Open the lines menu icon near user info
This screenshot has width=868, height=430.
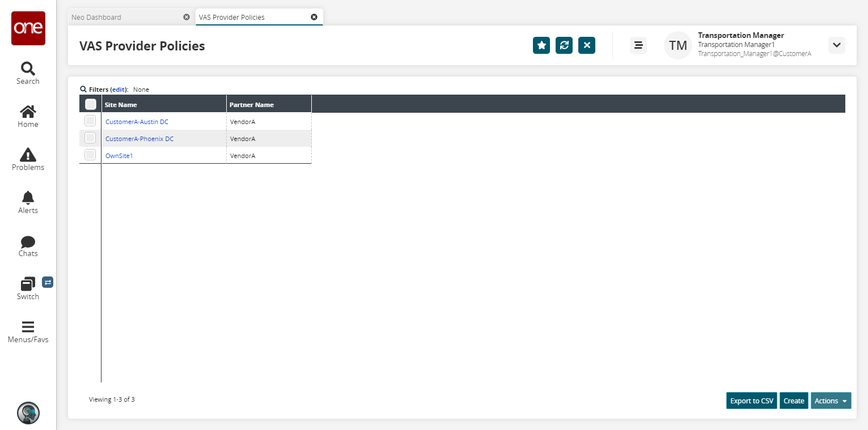[x=638, y=45]
